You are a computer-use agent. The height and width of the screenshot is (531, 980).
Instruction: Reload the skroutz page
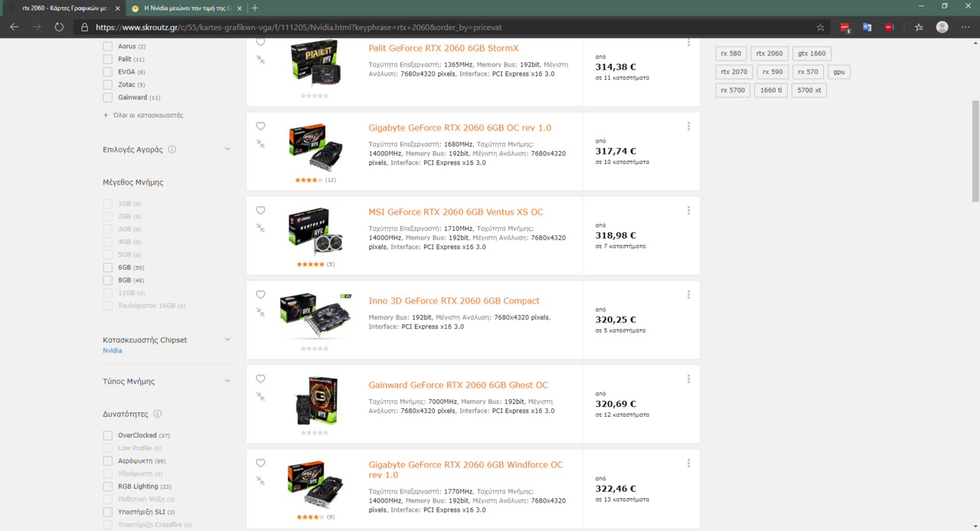click(59, 27)
